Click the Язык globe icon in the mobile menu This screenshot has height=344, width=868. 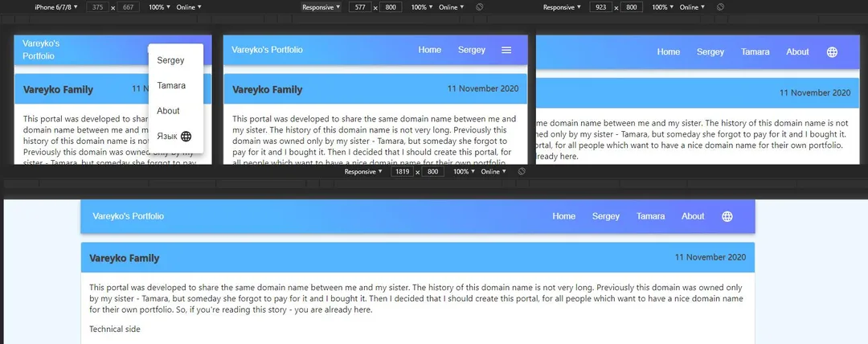point(186,137)
